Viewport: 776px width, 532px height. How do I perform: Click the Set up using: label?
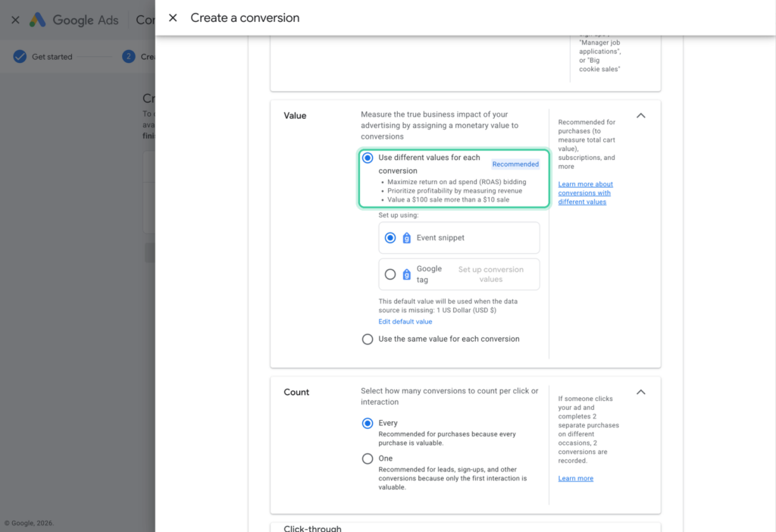[x=399, y=215]
